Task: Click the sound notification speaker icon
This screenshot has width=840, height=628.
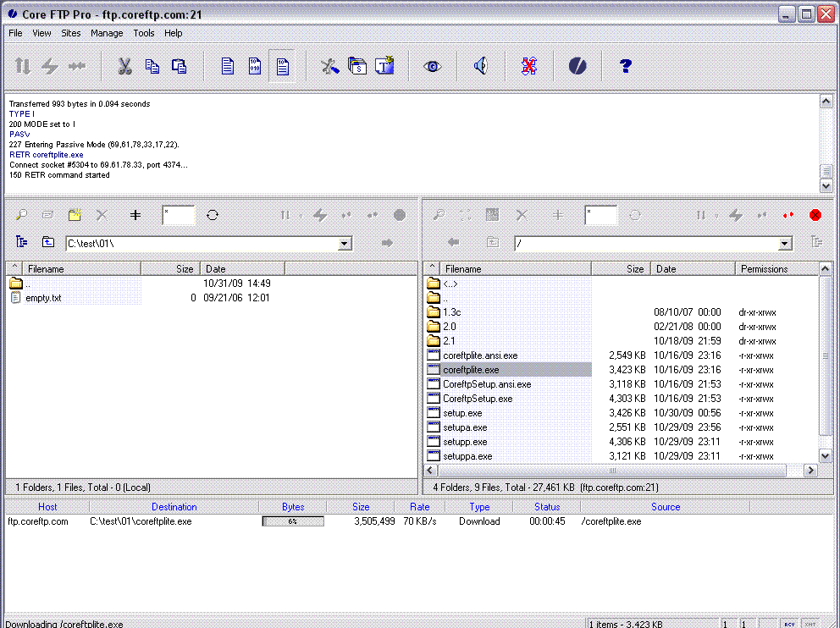Action: pos(479,65)
